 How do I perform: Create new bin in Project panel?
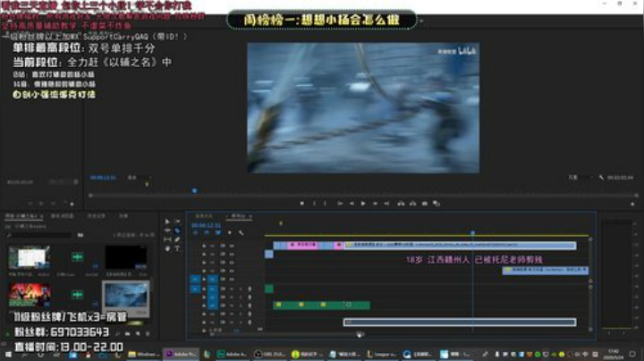127,334
